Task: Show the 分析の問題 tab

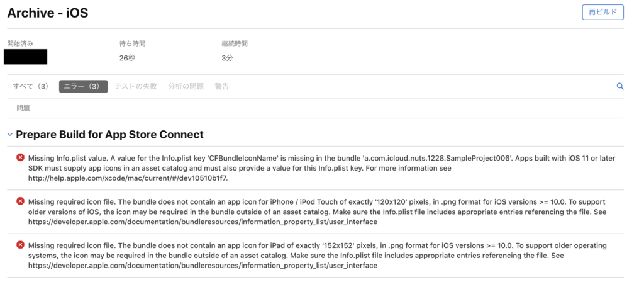Action: tap(186, 86)
